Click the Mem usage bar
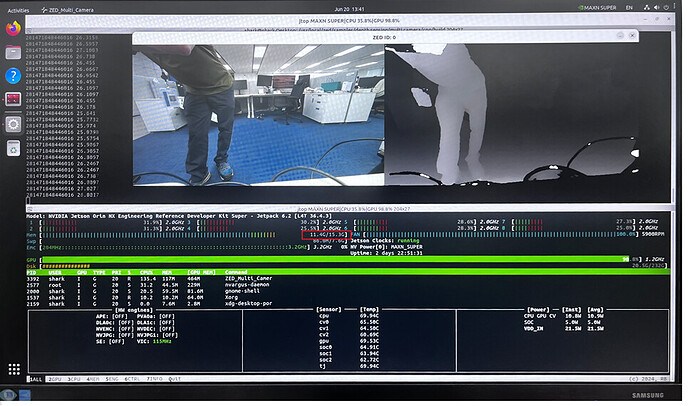 click(x=158, y=234)
